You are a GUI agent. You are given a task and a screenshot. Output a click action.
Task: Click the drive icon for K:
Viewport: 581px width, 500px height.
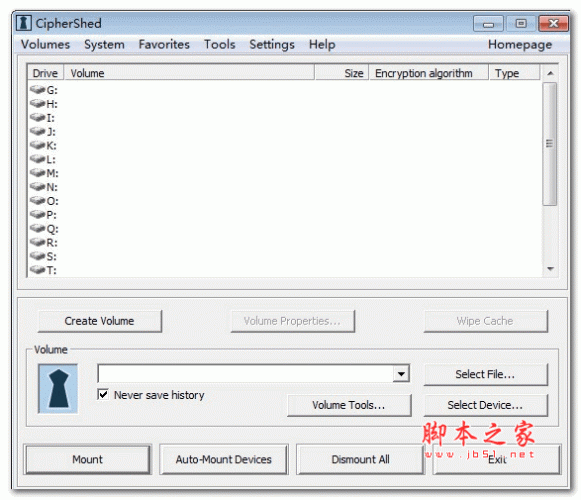[37, 145]
